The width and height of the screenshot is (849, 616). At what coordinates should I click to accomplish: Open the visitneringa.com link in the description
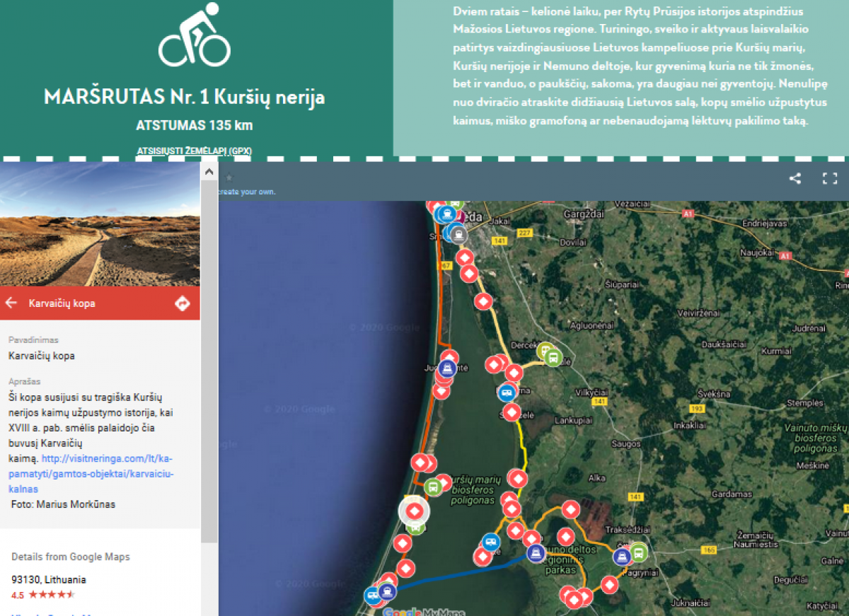(x=91, y=473)
